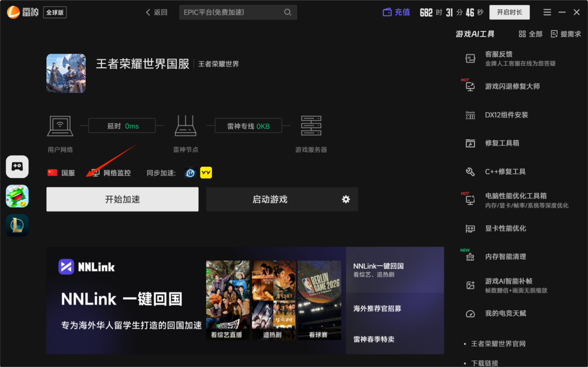Select the League of Legends sidebar icon

coord(17,225)
